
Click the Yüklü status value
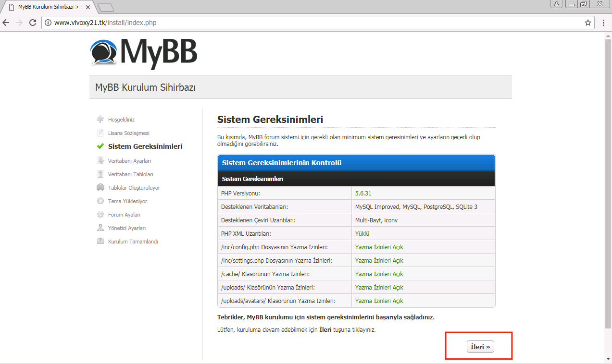[362, 234]
